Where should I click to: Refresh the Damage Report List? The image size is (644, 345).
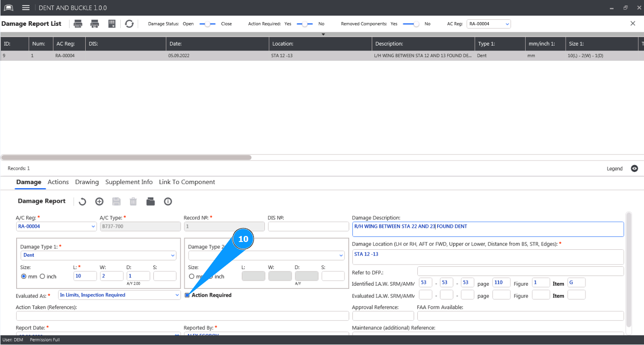point(129,24)
